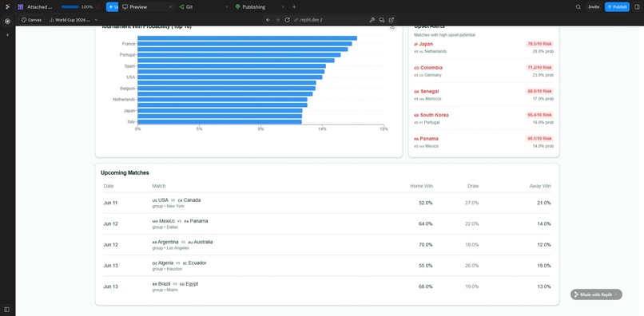
Task: Select the Brazil vs Egypt match row
Action: point(327,286)
